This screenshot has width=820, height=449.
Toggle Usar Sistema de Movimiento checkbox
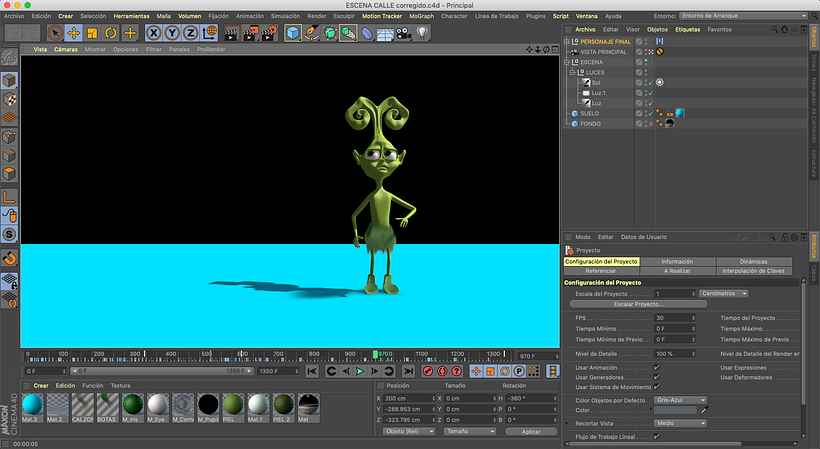point(656,387)
